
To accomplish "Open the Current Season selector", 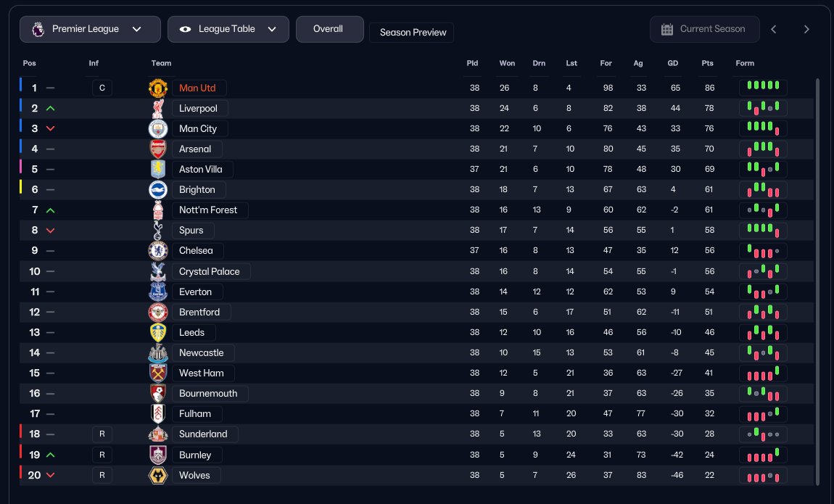I will (704, 29).
